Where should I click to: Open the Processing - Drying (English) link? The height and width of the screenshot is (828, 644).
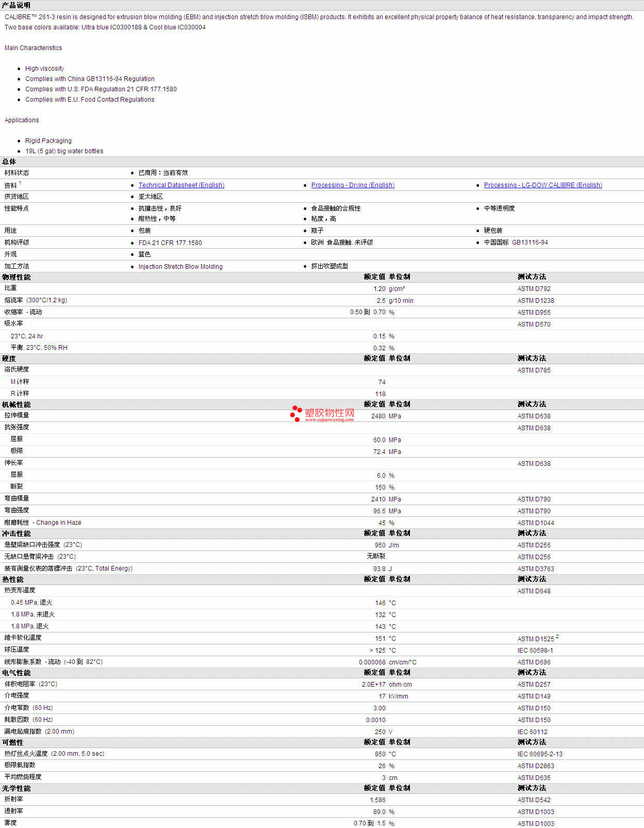click(353, 185)
